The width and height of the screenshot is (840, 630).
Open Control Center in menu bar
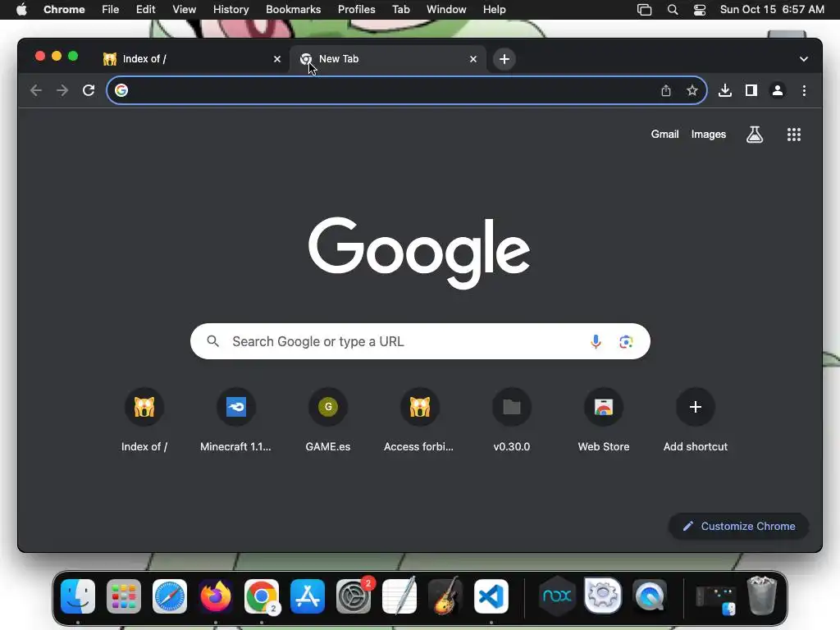pyautogui.click(x=699, y=10)
